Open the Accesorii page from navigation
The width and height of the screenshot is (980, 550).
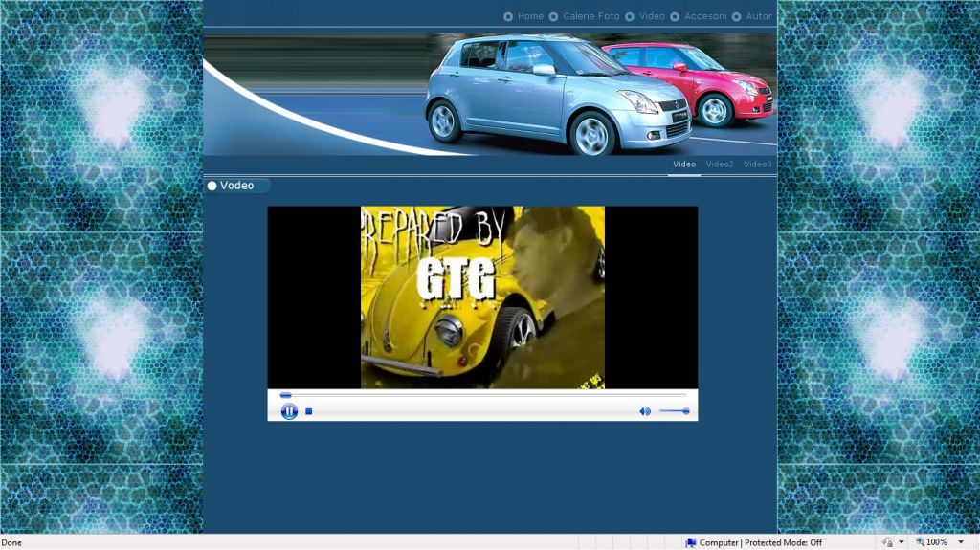705,16
